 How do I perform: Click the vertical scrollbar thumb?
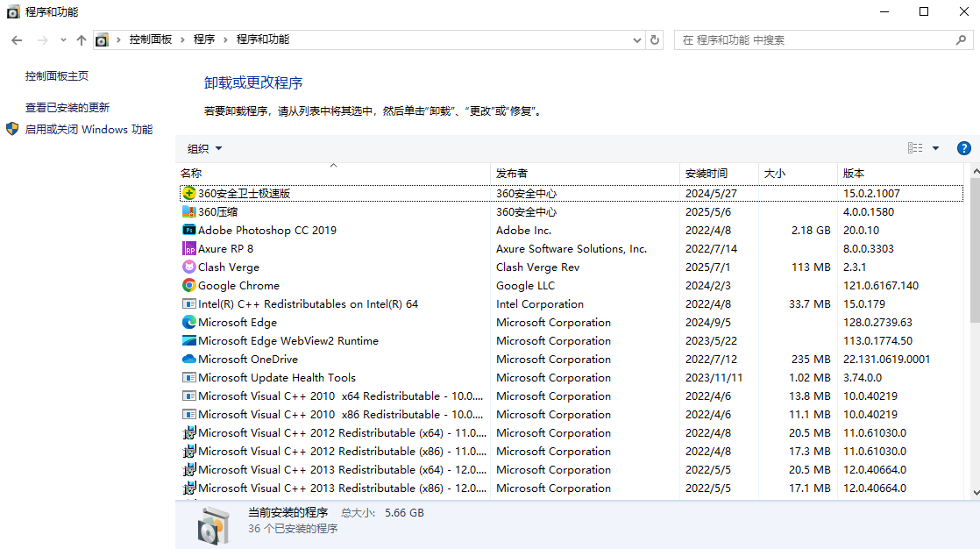[976, 250]
